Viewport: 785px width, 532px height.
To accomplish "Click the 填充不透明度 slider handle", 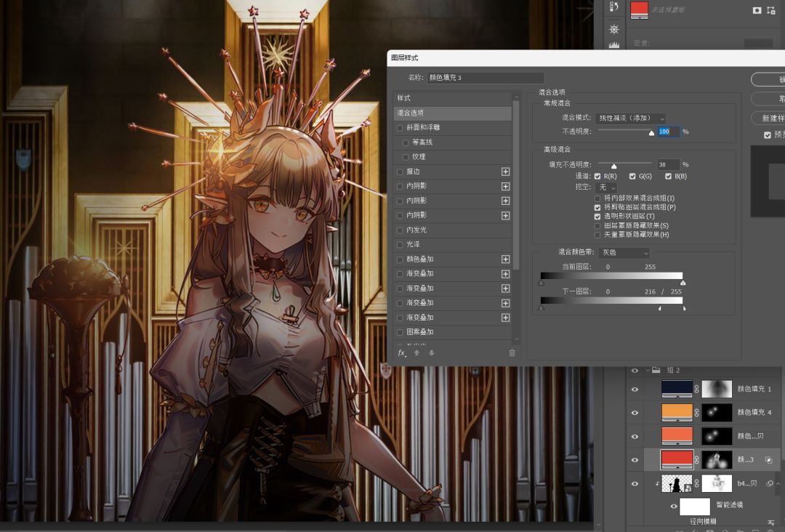I will [x=613, y=166].
